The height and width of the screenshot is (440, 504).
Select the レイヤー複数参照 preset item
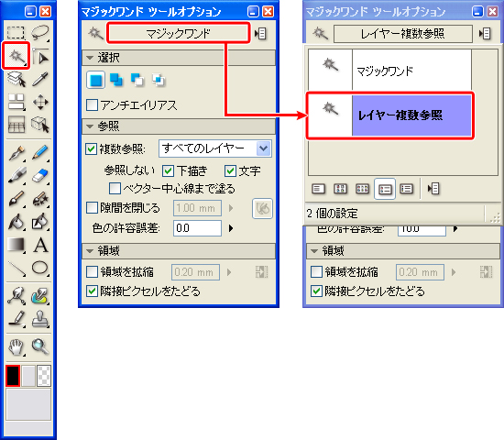(389, 115)
